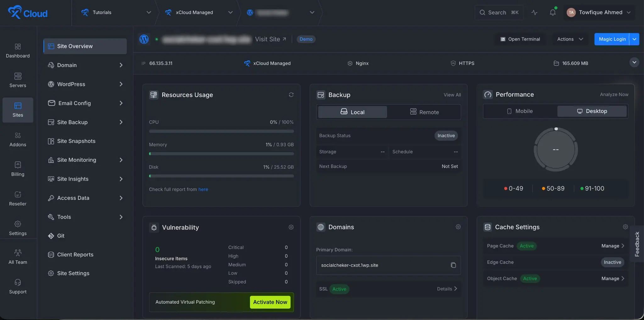Open Reseller in the left rail
This screenshot has width=644, height=320.
tap(18, 199)
